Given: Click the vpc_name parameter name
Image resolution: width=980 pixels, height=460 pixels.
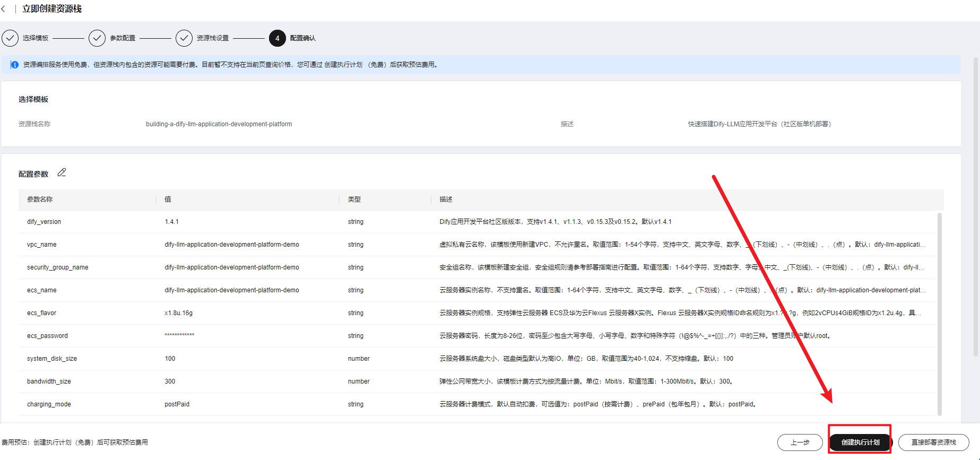Looking at the screenshot, I should point(42,245).
